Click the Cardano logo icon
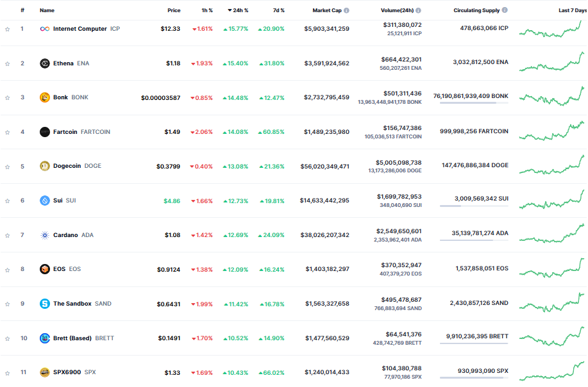Screen dimensions: 588x387 45,235
